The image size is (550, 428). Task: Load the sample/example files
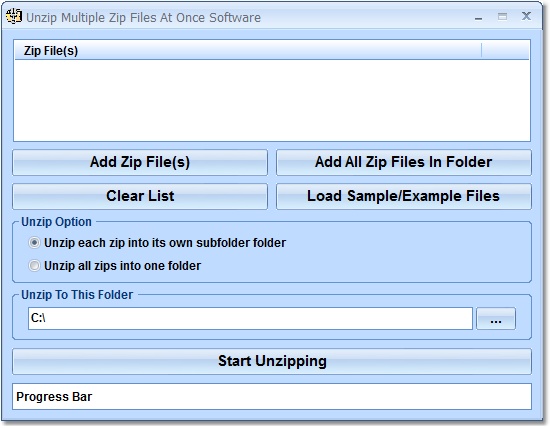(x=404, y=196)
